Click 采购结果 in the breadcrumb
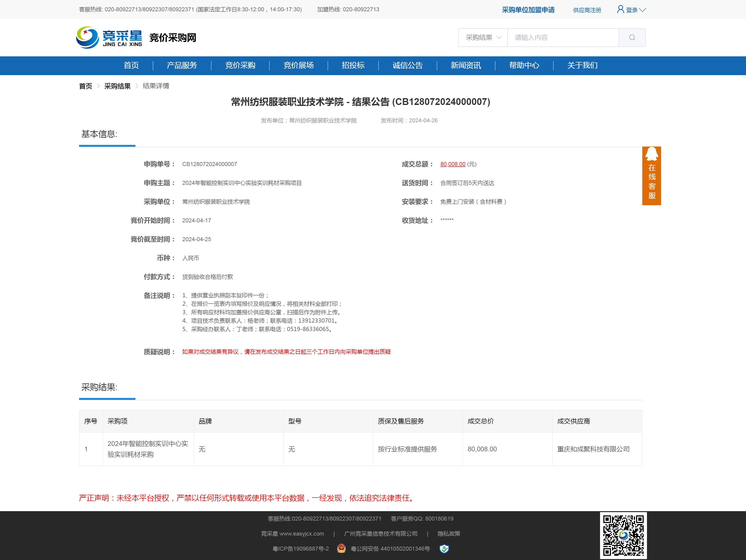This screenshot has height=560, width=746. tap(117, 86)
